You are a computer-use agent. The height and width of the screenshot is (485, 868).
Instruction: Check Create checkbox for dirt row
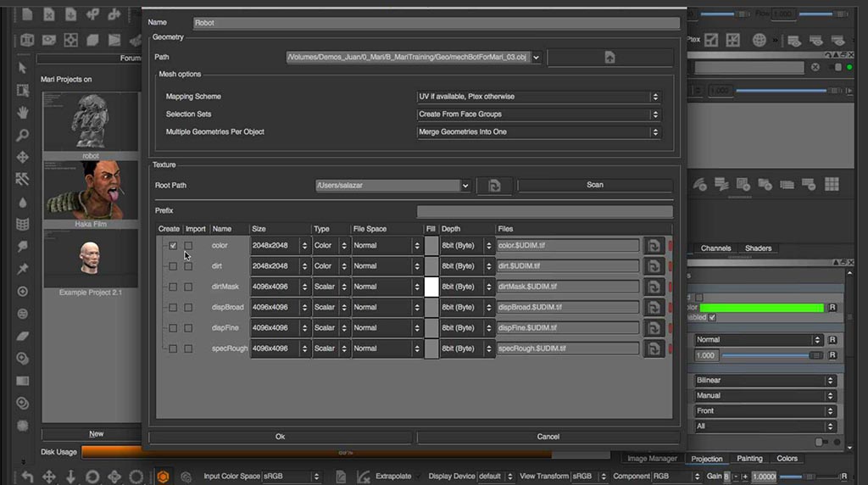coord(173,266)
